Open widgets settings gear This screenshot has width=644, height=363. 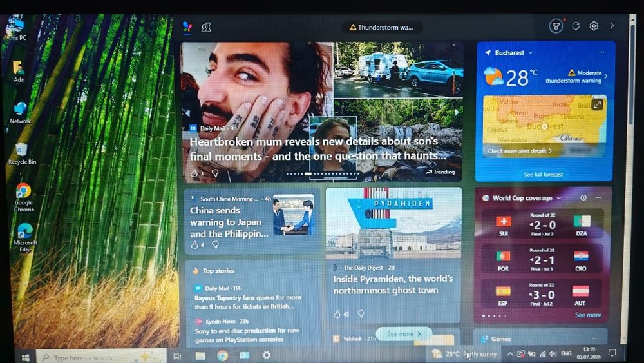594,26
